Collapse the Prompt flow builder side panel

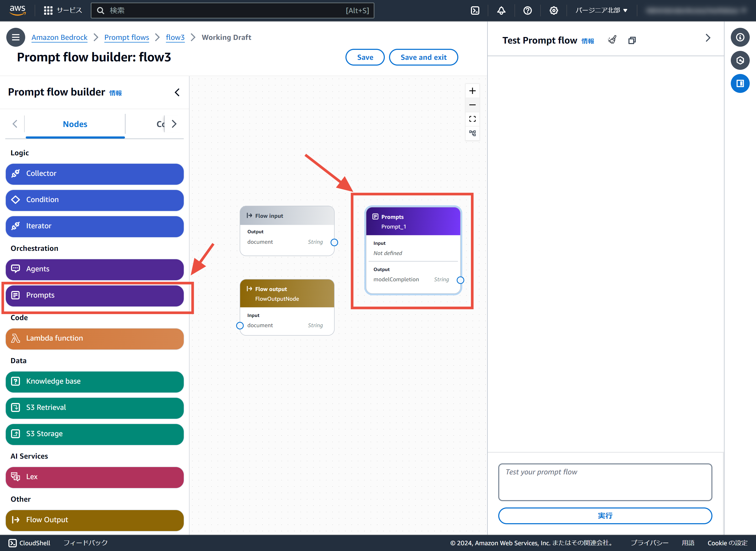177,92
